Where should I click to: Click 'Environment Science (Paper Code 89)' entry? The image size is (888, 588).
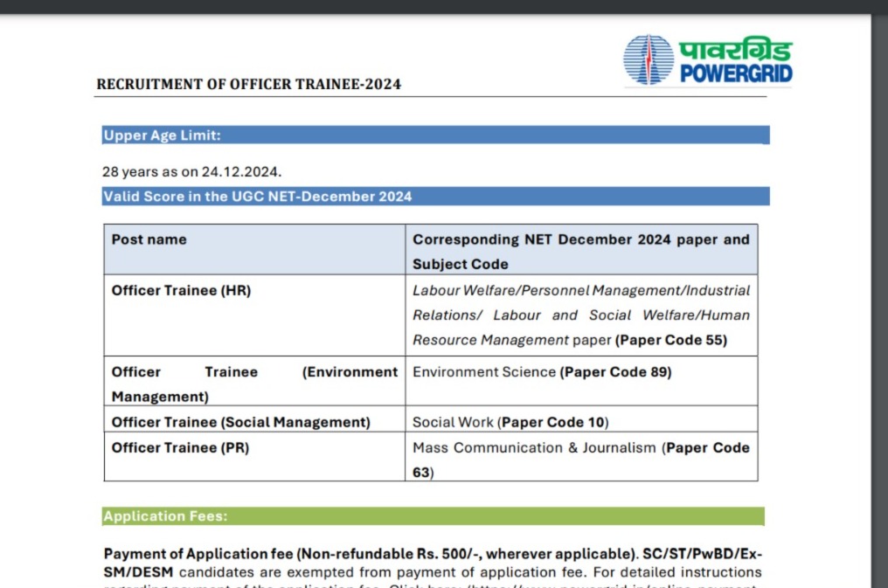click(x=541, y=371)
